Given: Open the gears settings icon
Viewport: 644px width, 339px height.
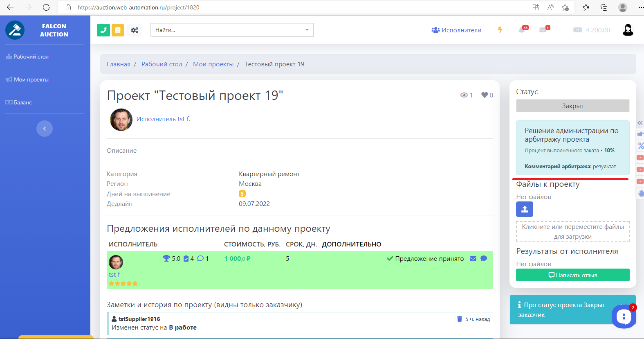Looking at the screenshot, I should click(135, 30).
